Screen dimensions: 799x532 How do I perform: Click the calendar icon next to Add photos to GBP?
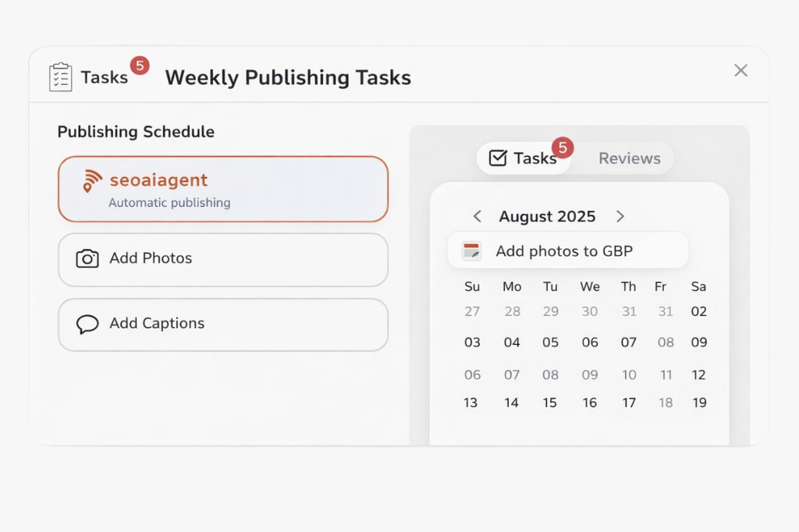(x=471, y=251)
